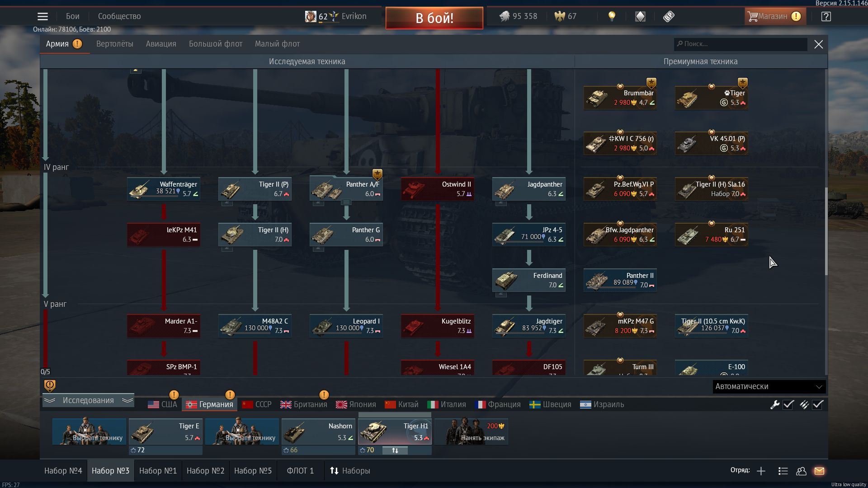868x488 pixels.
Task: Click exclamation badge on Армия tab
Action: point(77,44)
